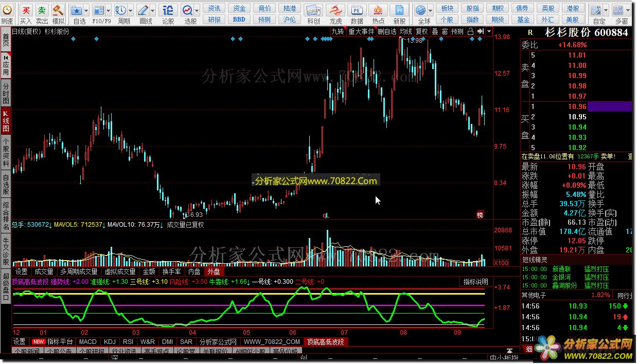
Task: Expand the 周期 period dropdown arrow
Action: [130, 10]
